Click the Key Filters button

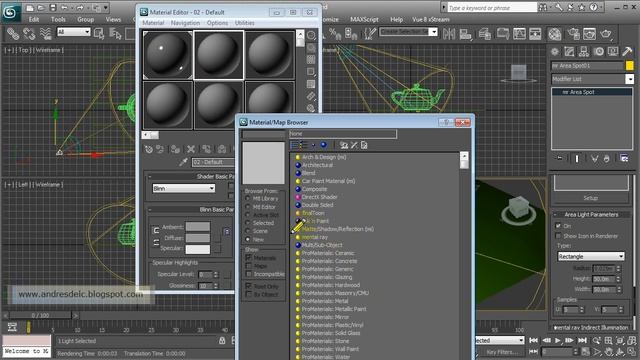click(503, 352)
